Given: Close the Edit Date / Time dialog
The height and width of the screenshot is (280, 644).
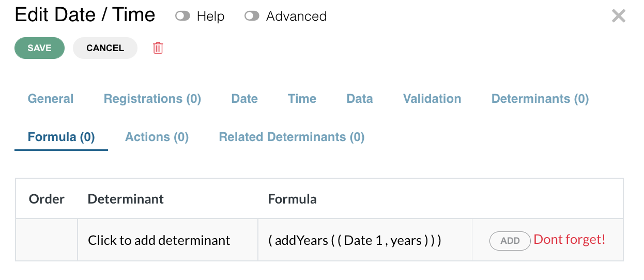Looking at the screenshot, I should pos(619,16).
